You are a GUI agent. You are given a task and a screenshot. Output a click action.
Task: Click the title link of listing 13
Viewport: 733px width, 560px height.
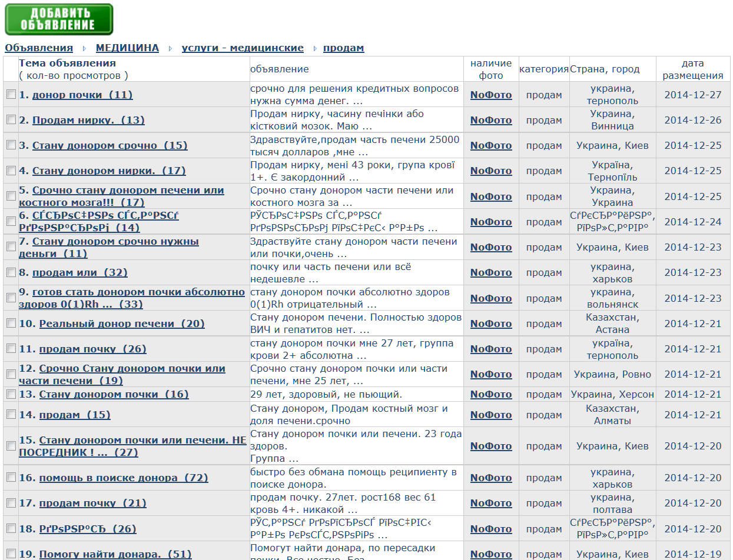(x=114, y=394)
